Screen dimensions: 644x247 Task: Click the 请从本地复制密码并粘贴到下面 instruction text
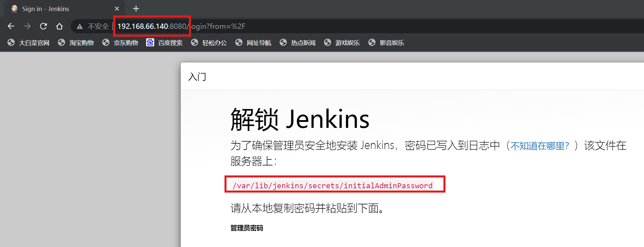tap(307, 208)
